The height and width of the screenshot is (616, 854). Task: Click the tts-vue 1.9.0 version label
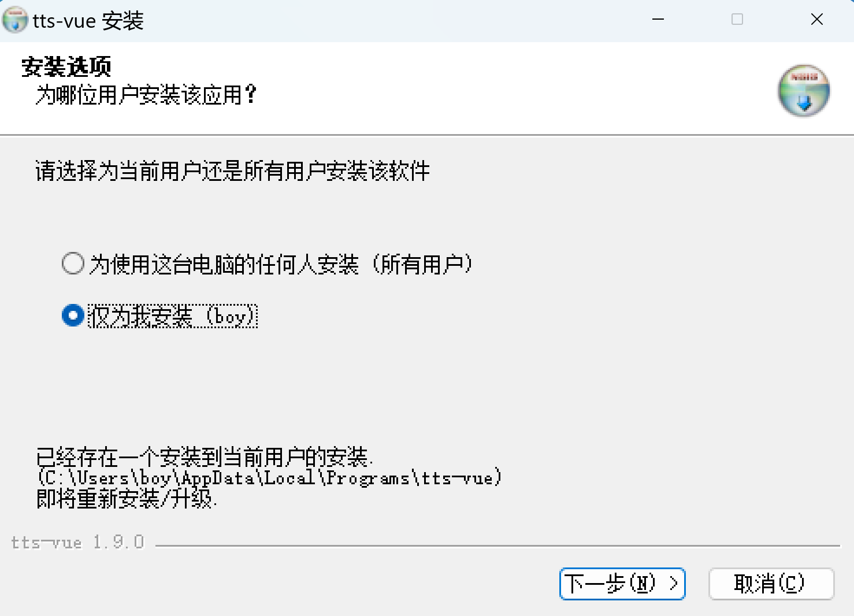pos(77,543)
